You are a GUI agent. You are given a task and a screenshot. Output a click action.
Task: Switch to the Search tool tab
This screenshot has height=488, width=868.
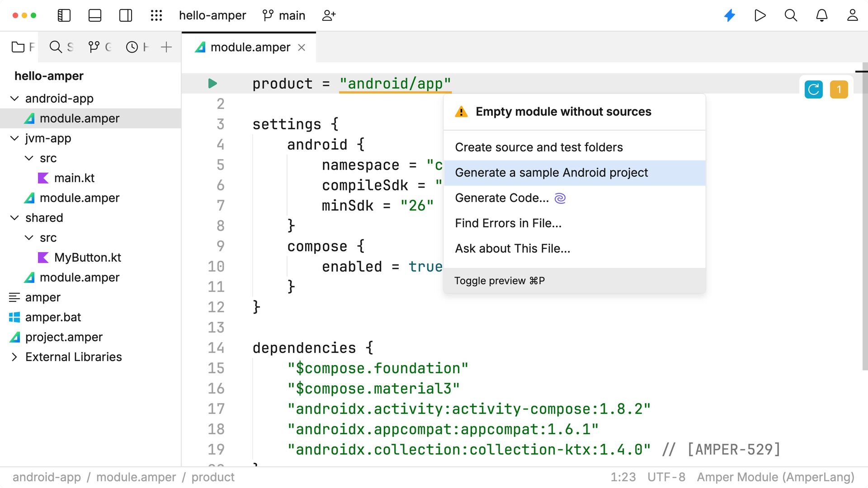61,47
